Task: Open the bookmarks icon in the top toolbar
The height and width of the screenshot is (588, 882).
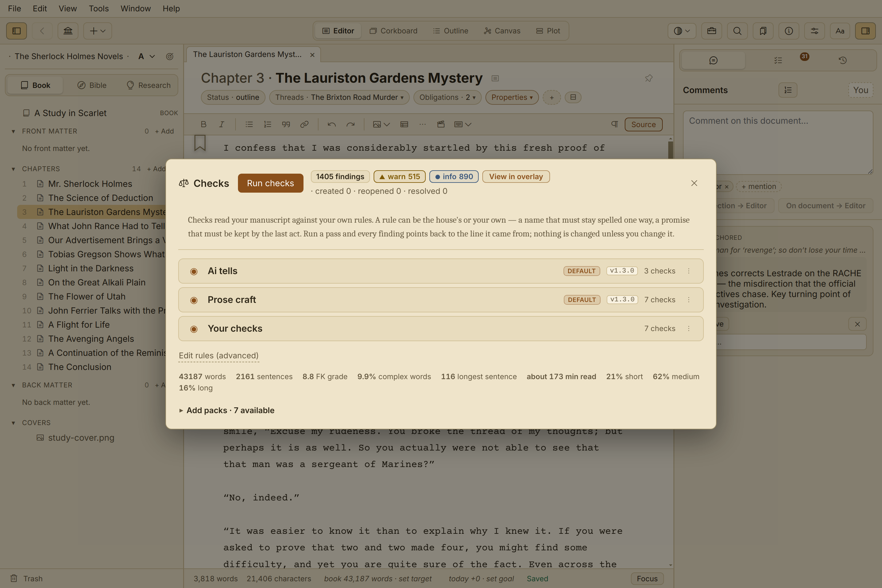Action: (x=763, y=31)
